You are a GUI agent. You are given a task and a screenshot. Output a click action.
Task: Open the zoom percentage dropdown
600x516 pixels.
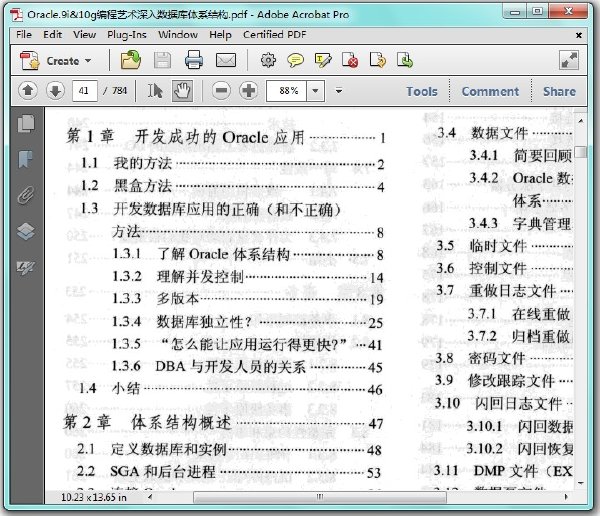click(x=315, y=91)
